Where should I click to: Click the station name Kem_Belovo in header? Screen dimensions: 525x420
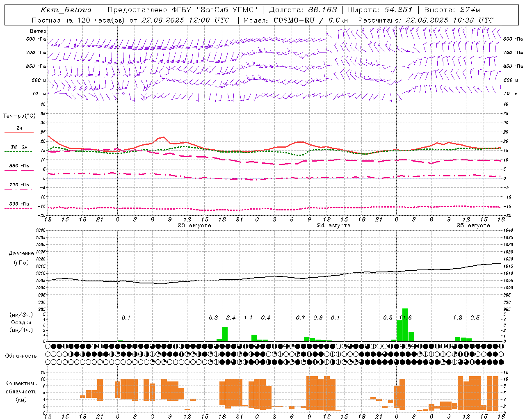click(x=66, y=10)
